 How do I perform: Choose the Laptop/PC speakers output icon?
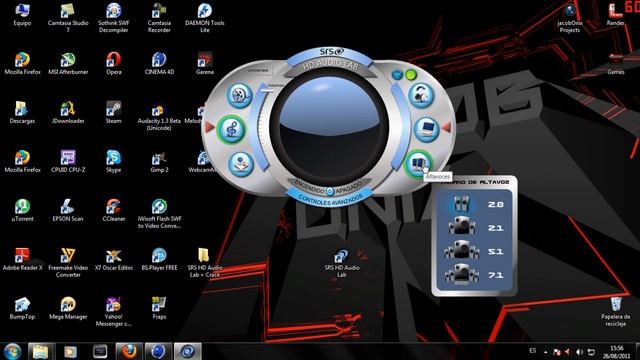pyautogui.click(x=426, y=130)
